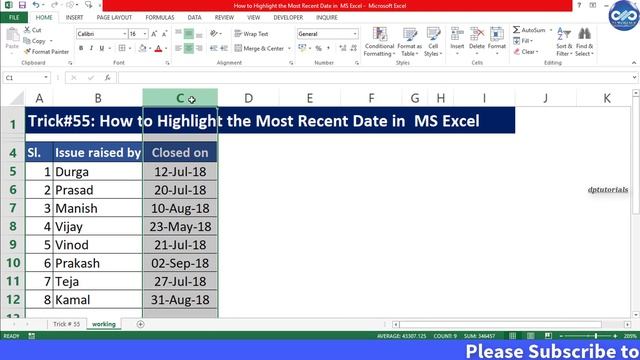The height and width of the screenshot is (360, 640).
Task: Open the Calibri font name dropdown
Action: (x=124, y=34)
